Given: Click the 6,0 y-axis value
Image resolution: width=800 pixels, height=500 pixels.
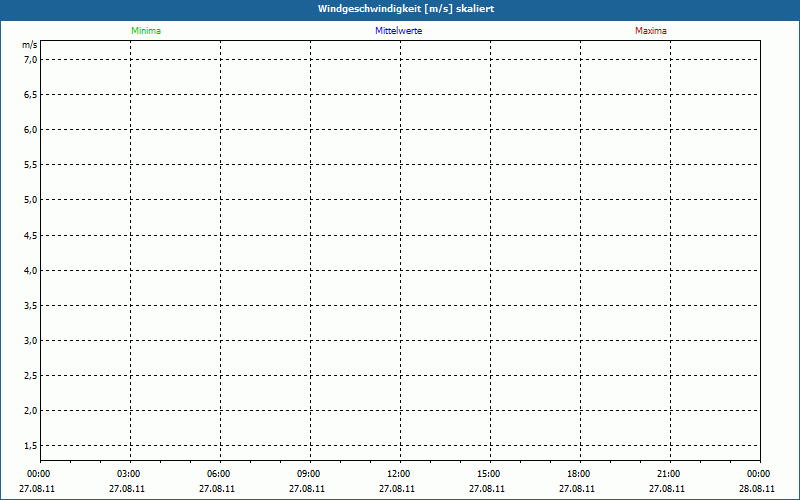Looking at the screenshot, I should click(31, 130).
